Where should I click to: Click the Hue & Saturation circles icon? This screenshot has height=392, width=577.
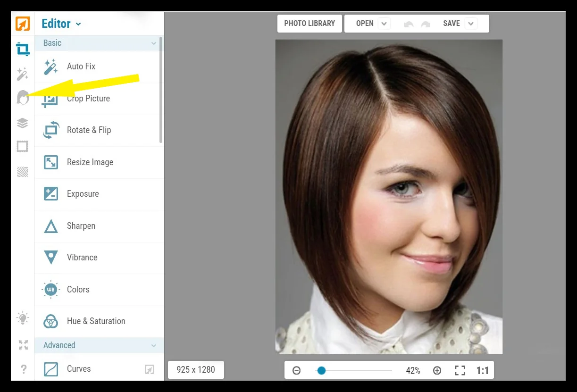(51, 321)
